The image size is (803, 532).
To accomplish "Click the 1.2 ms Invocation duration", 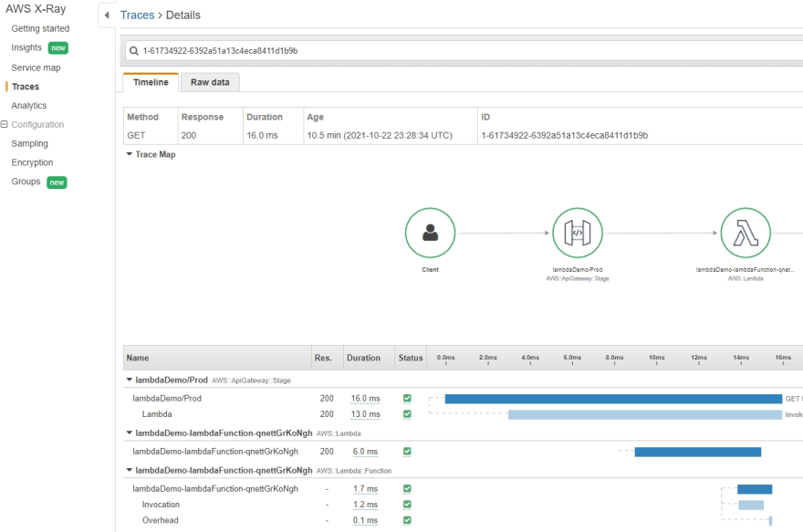I will pos(365,505).
